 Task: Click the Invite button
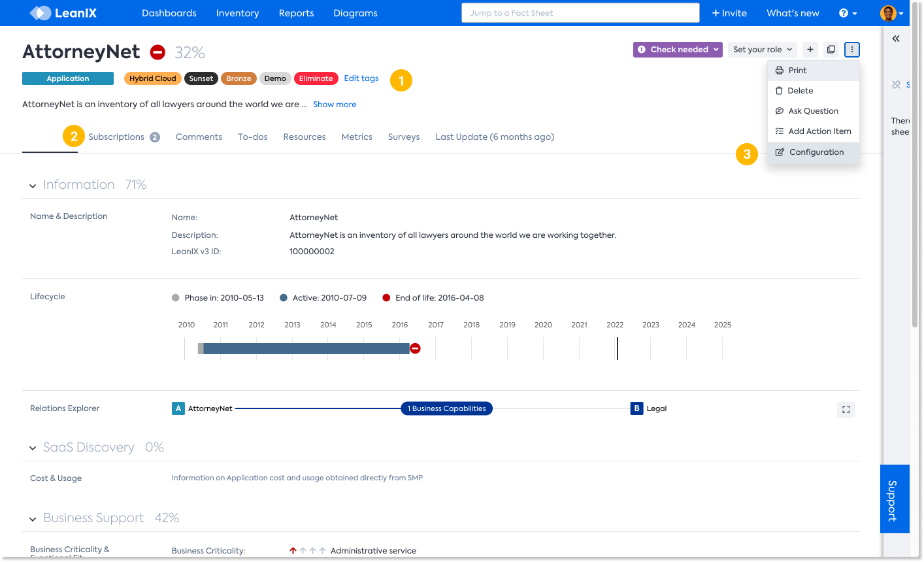pyautogui.click(x=729, y=13)
